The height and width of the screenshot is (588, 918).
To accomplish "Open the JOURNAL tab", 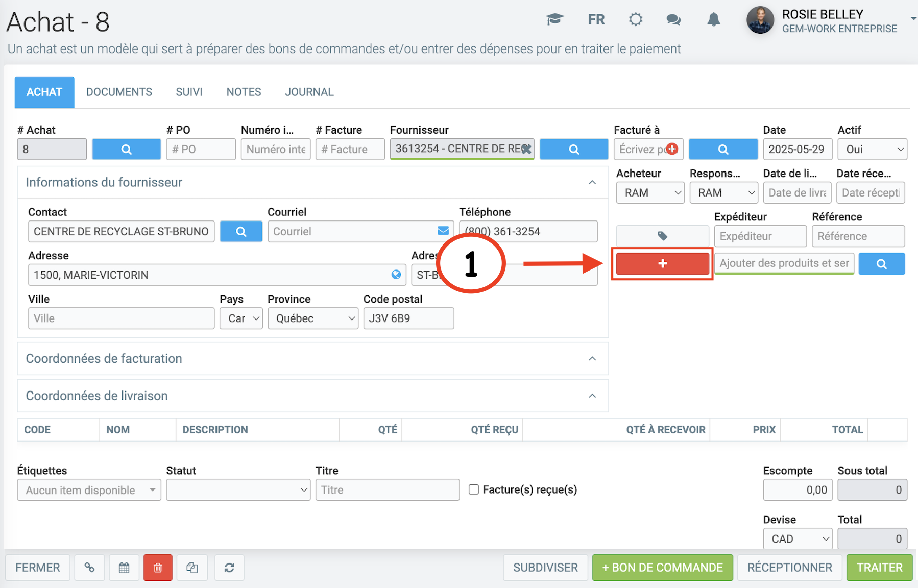I will pos(309,92).
